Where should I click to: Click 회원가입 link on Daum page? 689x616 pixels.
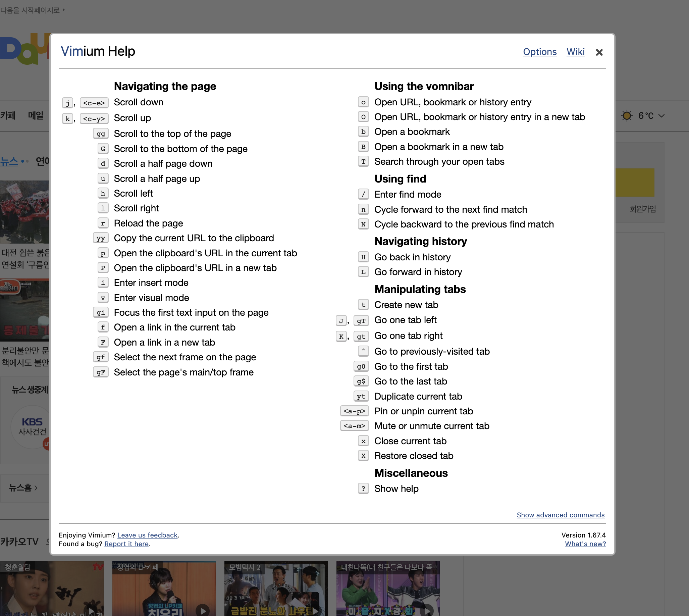pos(642,209)
